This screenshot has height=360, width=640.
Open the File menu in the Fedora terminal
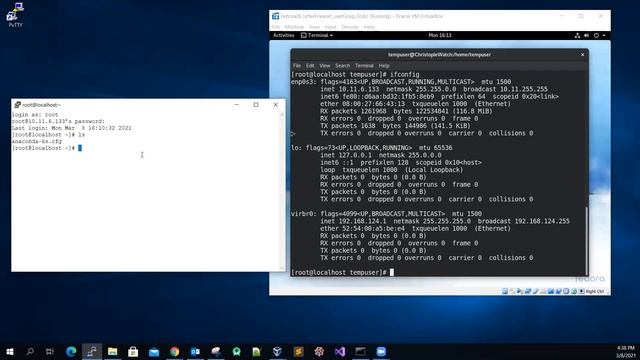click(x=297, y=65)
